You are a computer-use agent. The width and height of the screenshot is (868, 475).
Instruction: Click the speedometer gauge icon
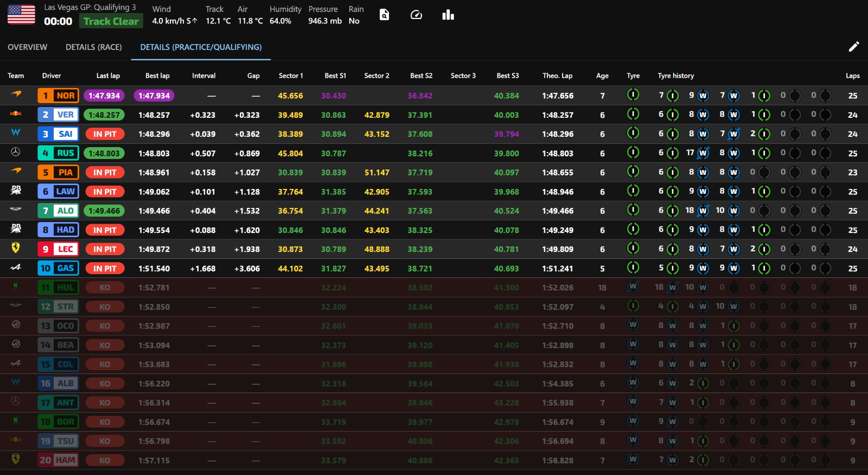click(416, 15)
